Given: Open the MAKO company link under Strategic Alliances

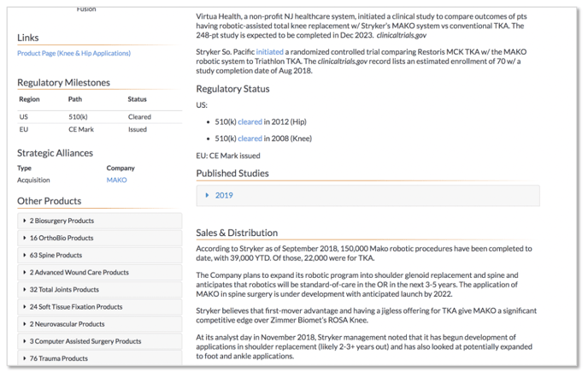Looking at the screenshot, I should coord(116,180).
